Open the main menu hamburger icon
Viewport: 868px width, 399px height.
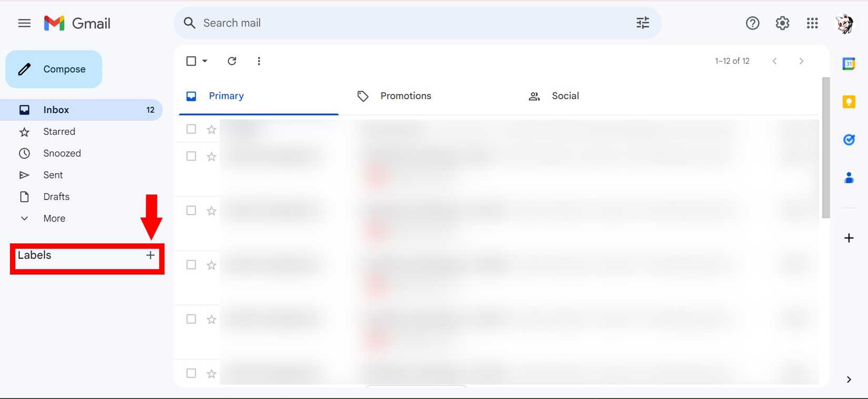[24, 23]
